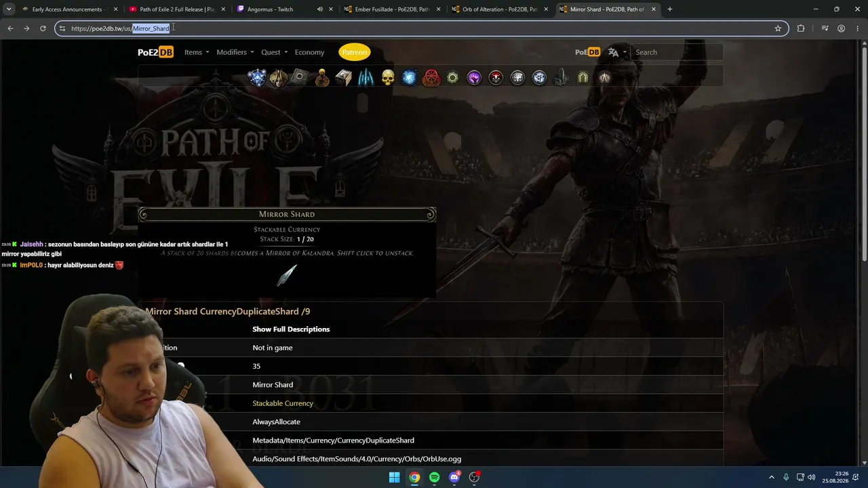The image size is (868, 488).
Task: Open the clock showing 23:26
Action: (835, 477)
